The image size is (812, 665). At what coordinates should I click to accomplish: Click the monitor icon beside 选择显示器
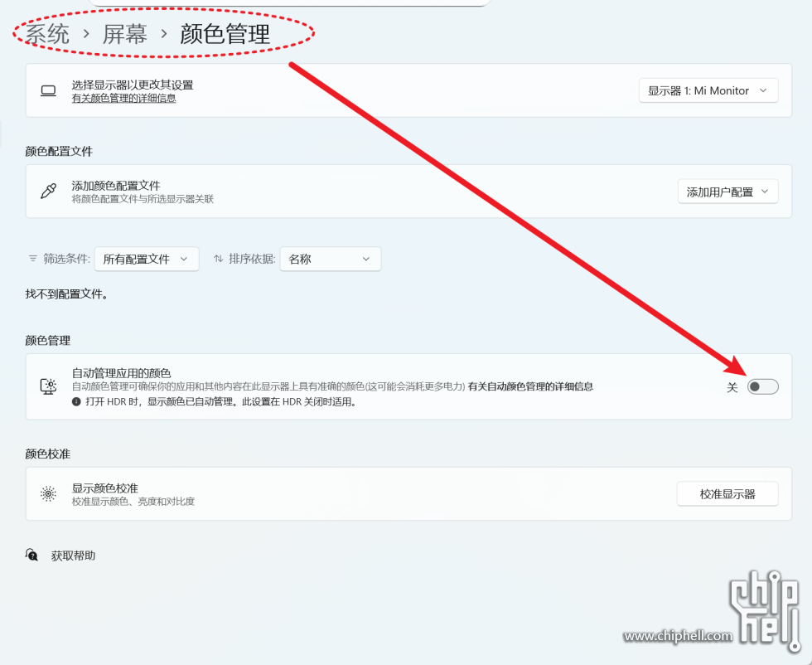tap(49, 90)
